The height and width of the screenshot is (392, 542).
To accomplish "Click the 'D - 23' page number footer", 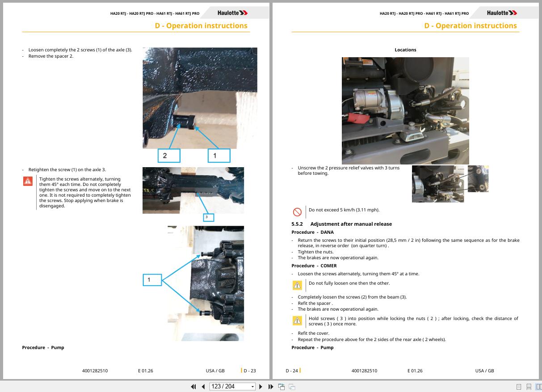I will click(x=249, y=371).
